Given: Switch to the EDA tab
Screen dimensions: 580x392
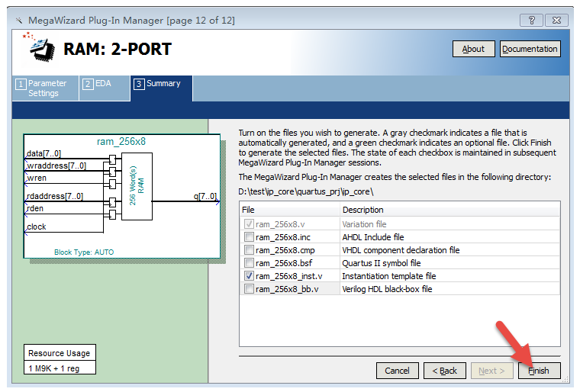Looking at the screenshot, I should click(x=104, y=88).
